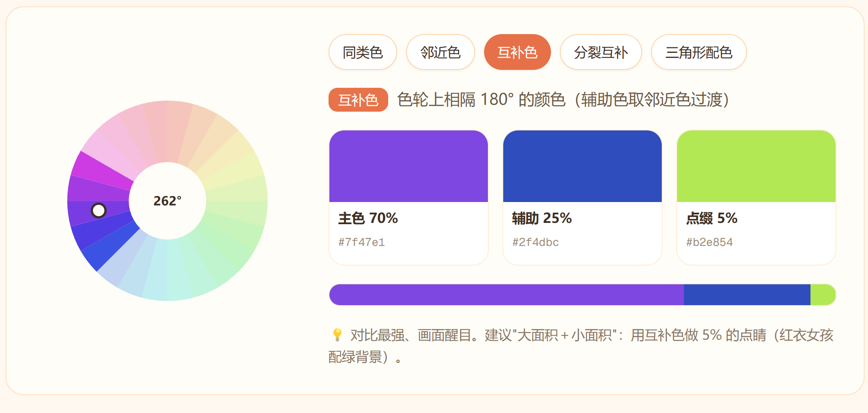
Task: Click the purple main color swatch #7f47e1
Action: click(x=409, y=166)
